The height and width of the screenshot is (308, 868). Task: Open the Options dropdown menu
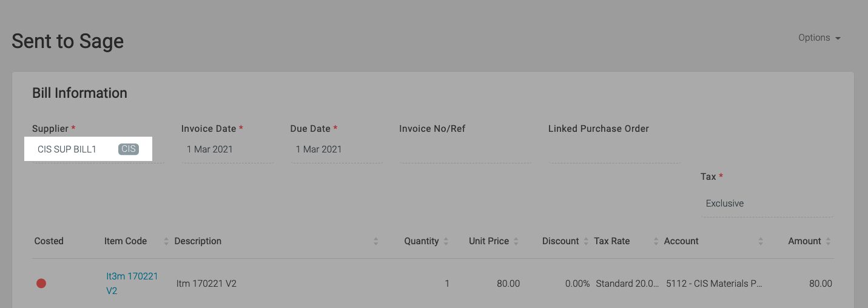(819, 38)
